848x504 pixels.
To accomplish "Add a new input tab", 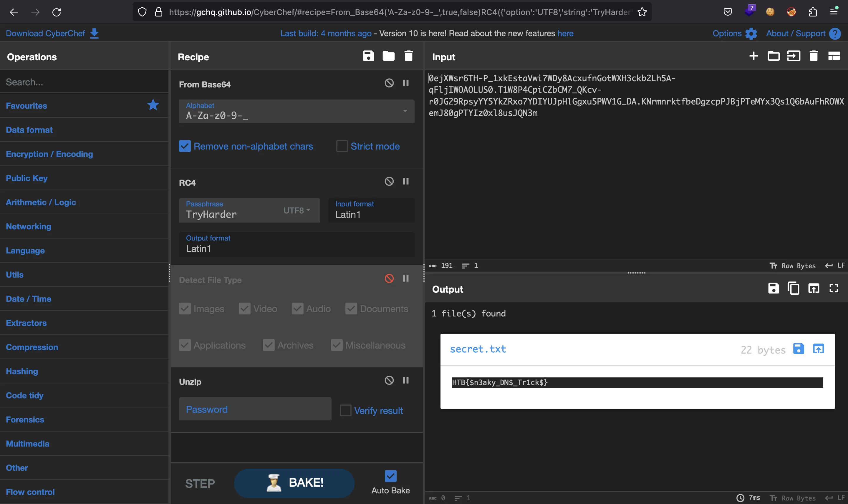I will [x=753, y=56].
